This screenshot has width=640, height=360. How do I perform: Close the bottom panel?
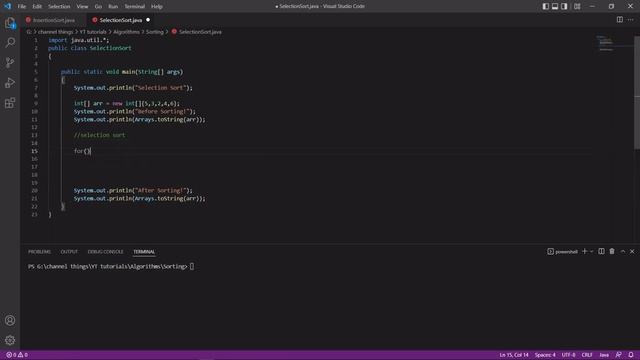tap(632, 251)
